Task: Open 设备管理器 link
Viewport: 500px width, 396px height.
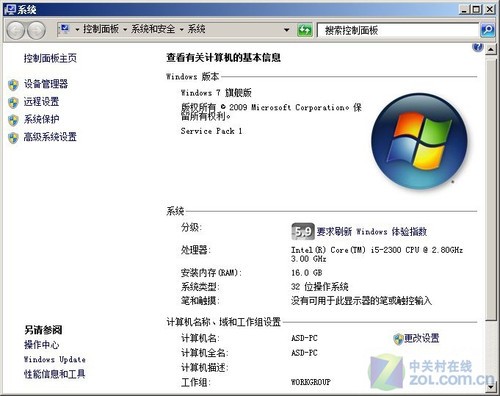Action: click(x=46, y=84)
